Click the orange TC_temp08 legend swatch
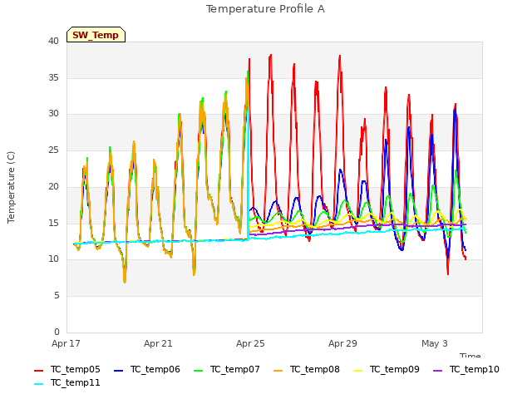 (278, 371)
